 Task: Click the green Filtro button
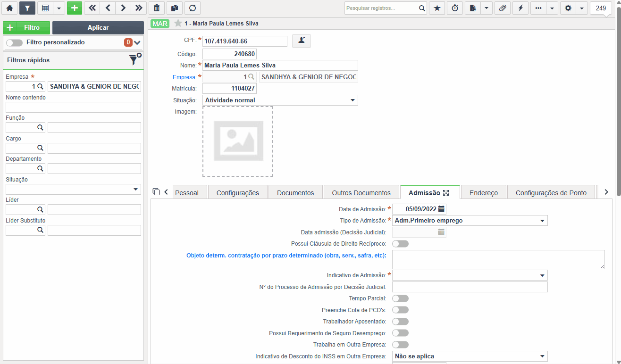[x=26, y=28]
